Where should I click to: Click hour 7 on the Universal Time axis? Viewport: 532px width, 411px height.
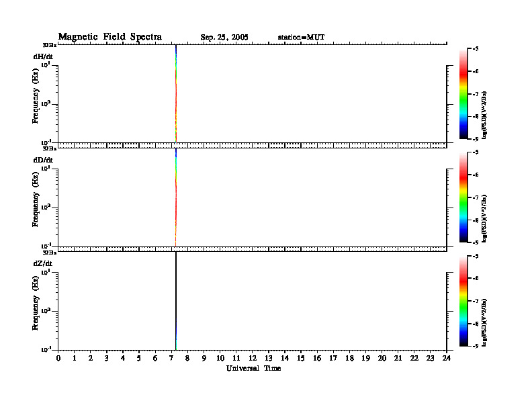point(171,358)
